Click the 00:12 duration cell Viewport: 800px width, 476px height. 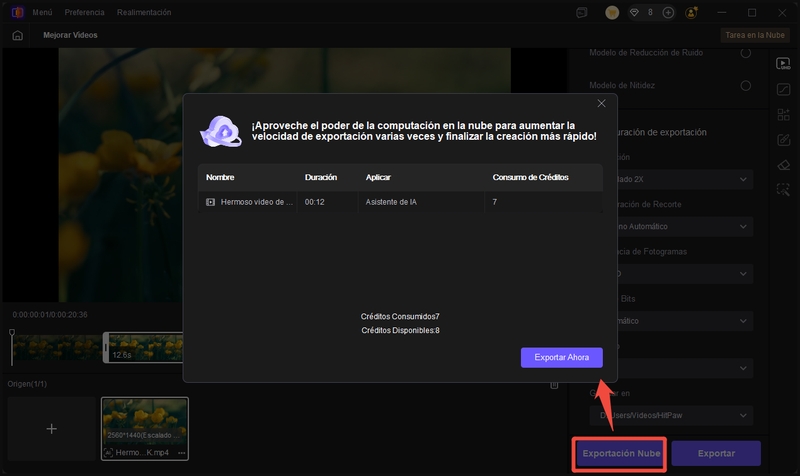pos(314,202)
